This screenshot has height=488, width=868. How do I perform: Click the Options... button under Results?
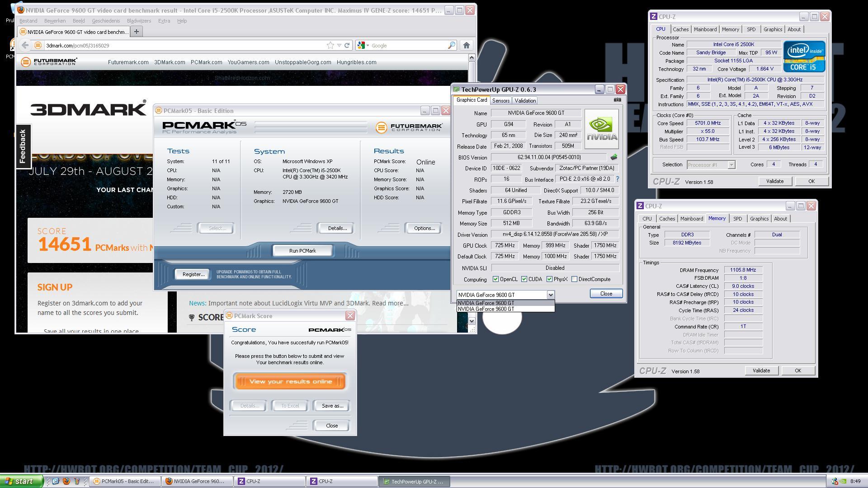(x=424, y=228)
